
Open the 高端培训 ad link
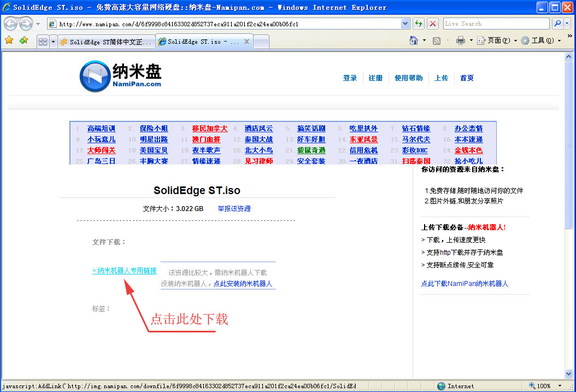pos(102,128)
